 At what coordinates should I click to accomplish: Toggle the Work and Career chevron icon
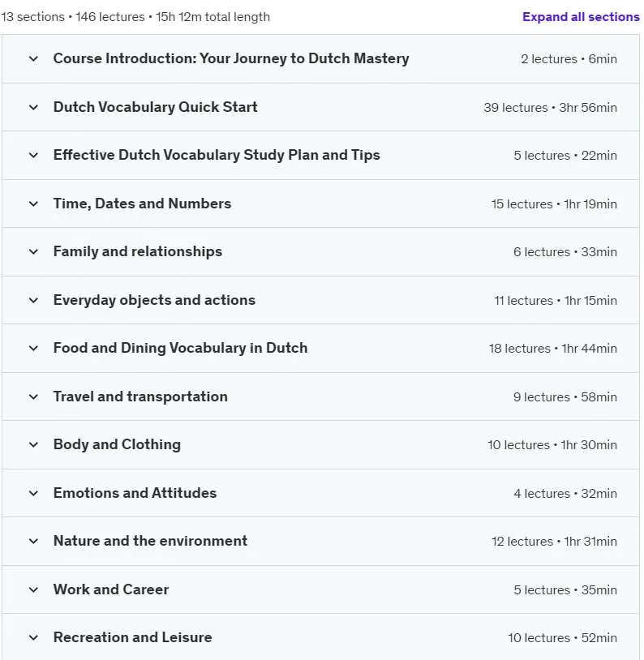pos(33,589)
